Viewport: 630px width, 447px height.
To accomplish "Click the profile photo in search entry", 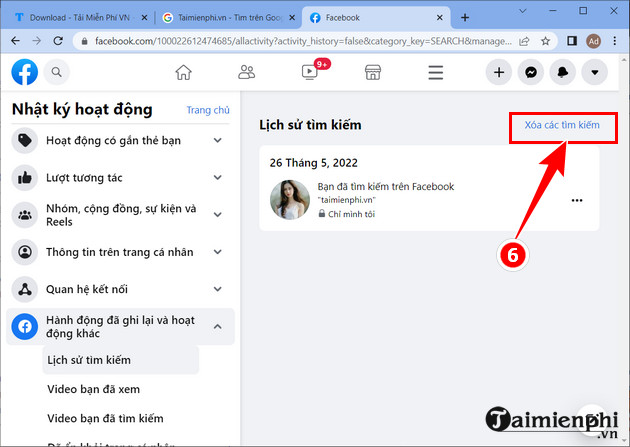I will (290, 200).
